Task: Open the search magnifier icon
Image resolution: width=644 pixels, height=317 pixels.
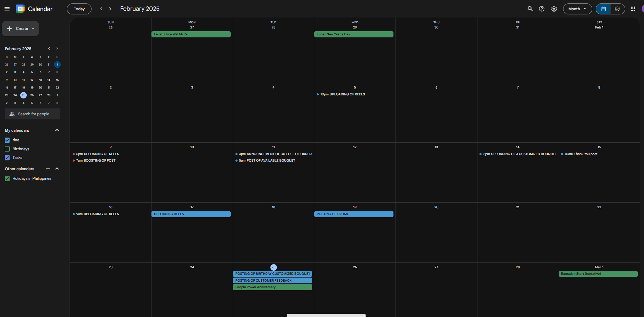Action: 530,9
